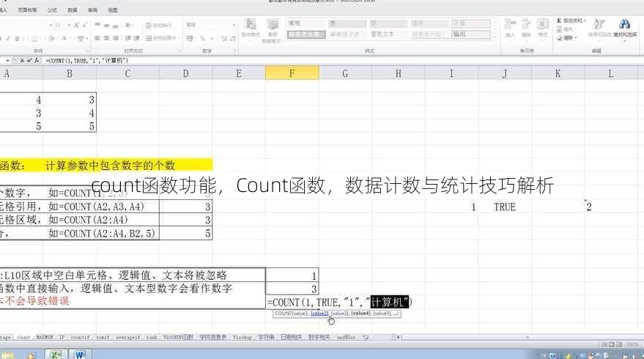Confirm the formula with the checkmark icon

pos(29,60)
